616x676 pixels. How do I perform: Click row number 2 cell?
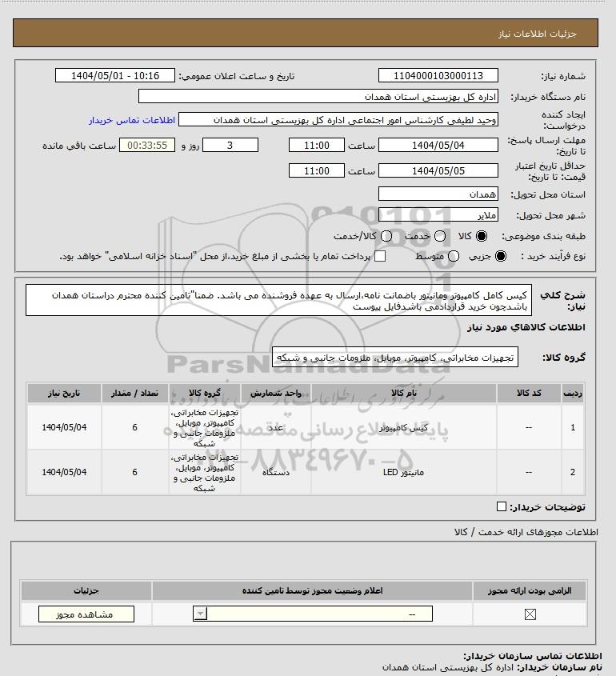click(573, 472)
